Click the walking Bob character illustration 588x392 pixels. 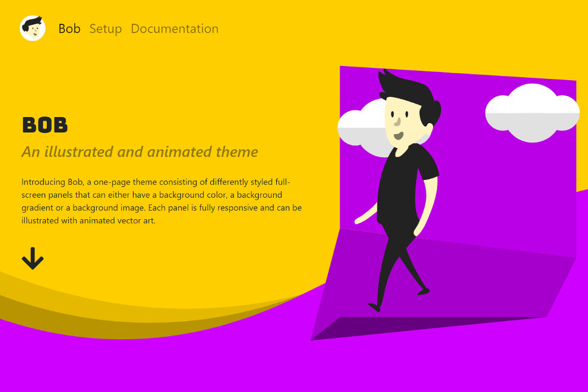(x=397, y=190)
